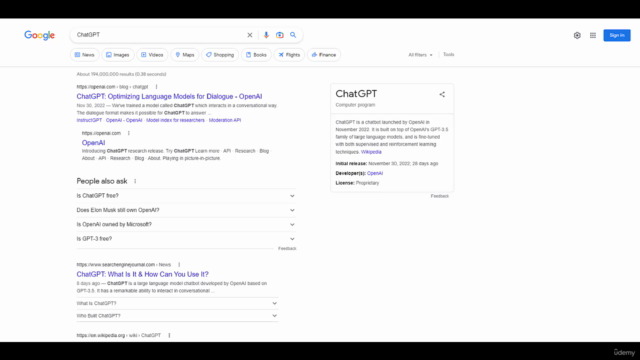Expand "Is OpenAI owned by Microsoft?"
This screenshot has width=640, height=360.
pos(186,224)
